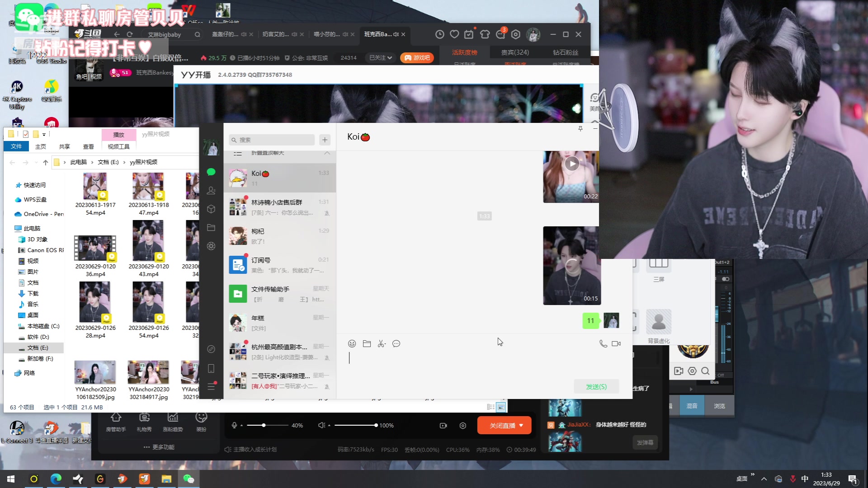Expand 更多功能 in streaming tool

159,447
